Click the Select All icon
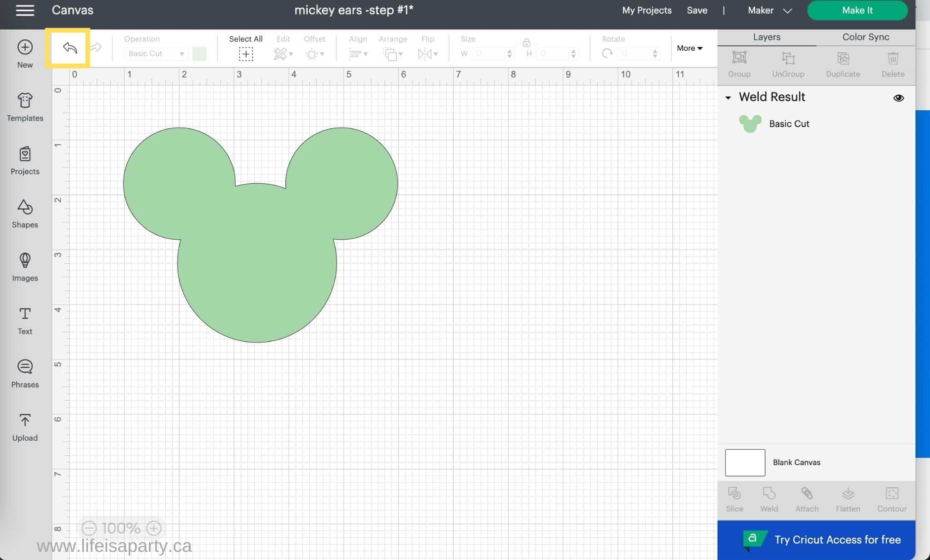The image size is (930, 560). (x=246, y=53)
